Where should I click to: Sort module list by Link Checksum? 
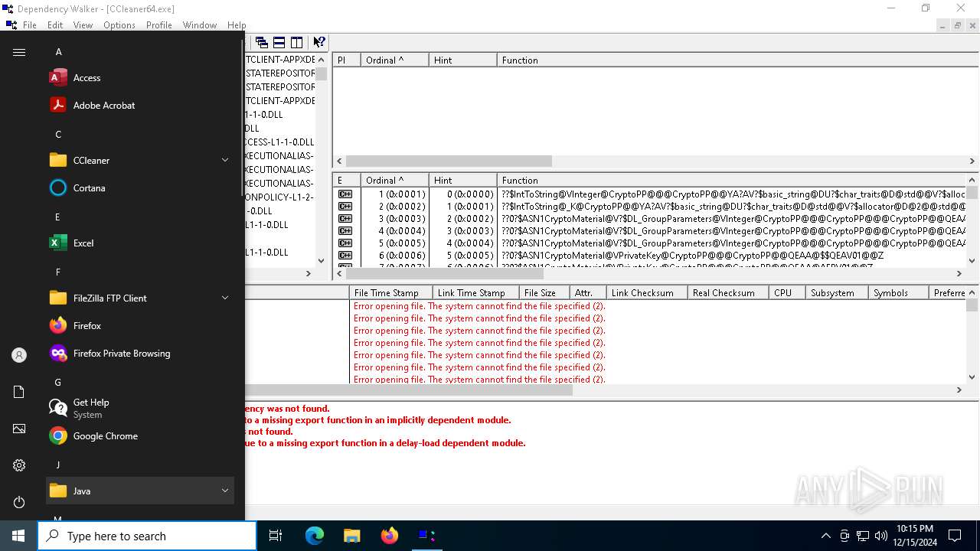(647, 292)
